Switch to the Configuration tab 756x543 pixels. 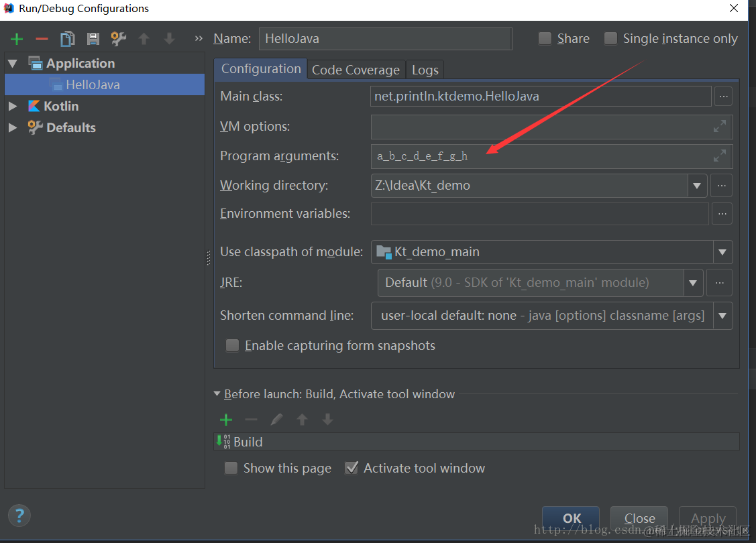261,69
